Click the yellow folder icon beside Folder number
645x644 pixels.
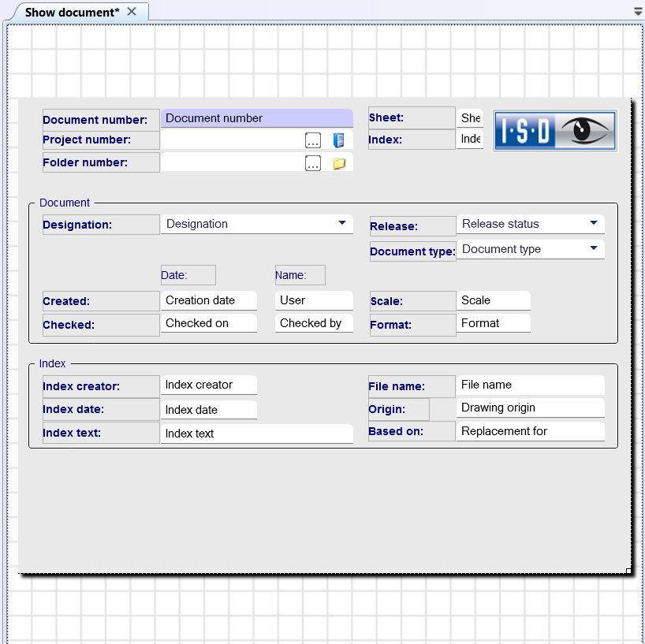[x=339, y=163]
